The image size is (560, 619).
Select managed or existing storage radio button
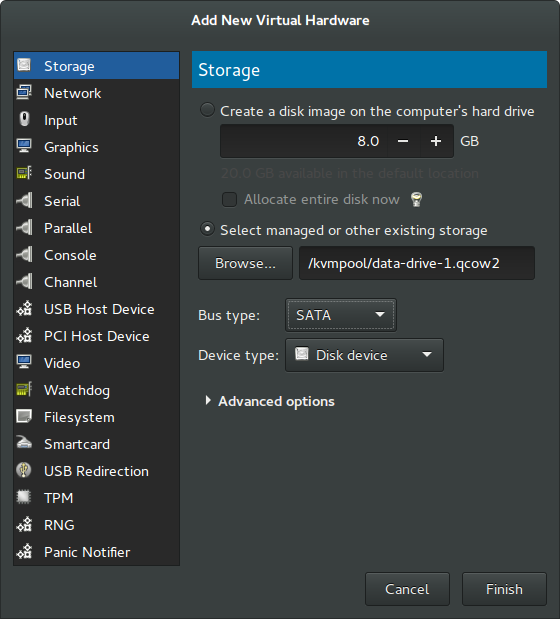(x=207, y=229)
